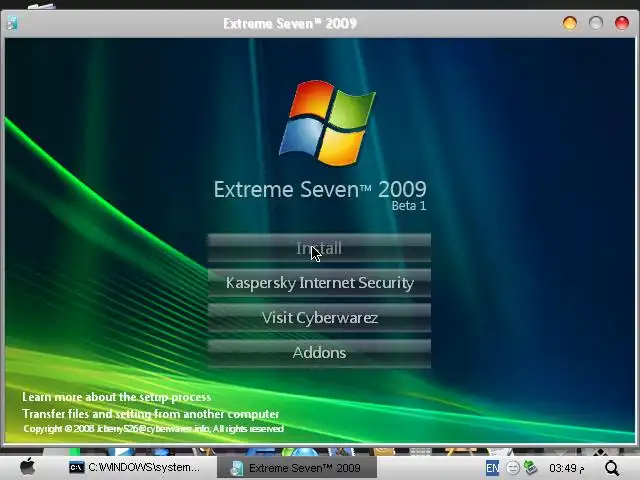Click the copyright notice text
The width and height of the screenshot is (640, 480).
(x=153, y=429)
